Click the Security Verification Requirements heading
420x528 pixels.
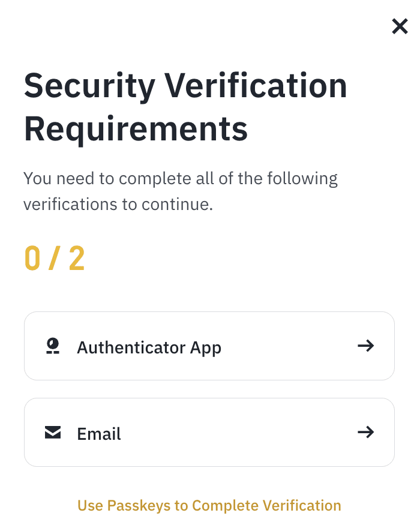tap(185, 107)
